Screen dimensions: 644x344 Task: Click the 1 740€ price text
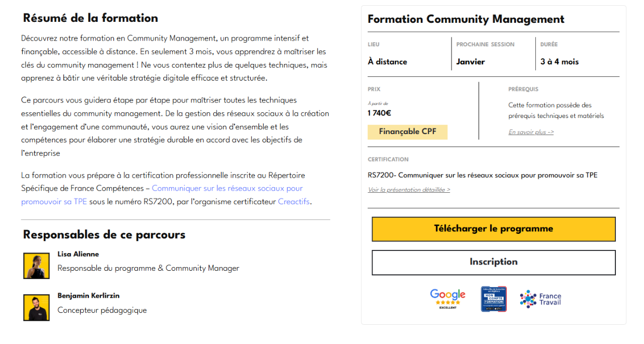[x=380, y=113]
